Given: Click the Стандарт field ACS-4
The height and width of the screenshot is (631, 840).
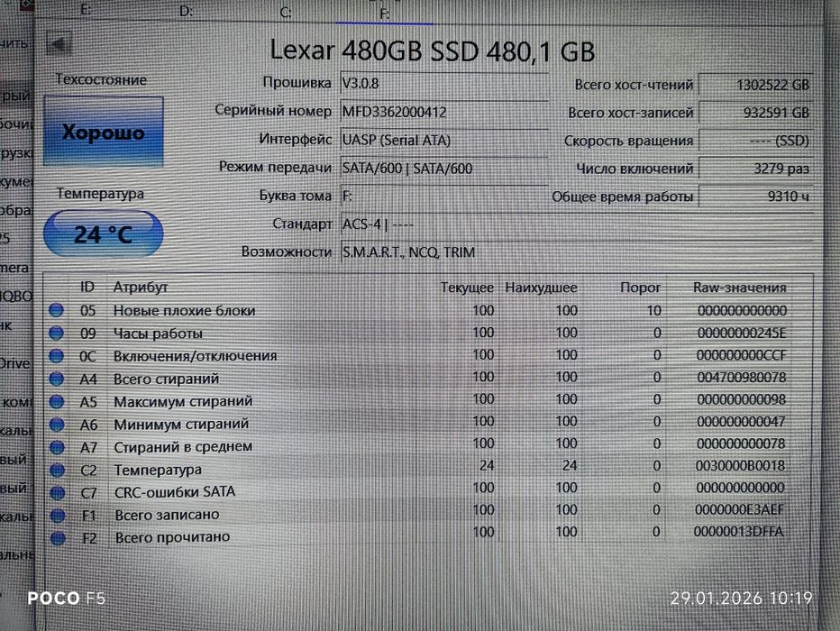Looking at the screenshot, I should click(x=577, y=224).
